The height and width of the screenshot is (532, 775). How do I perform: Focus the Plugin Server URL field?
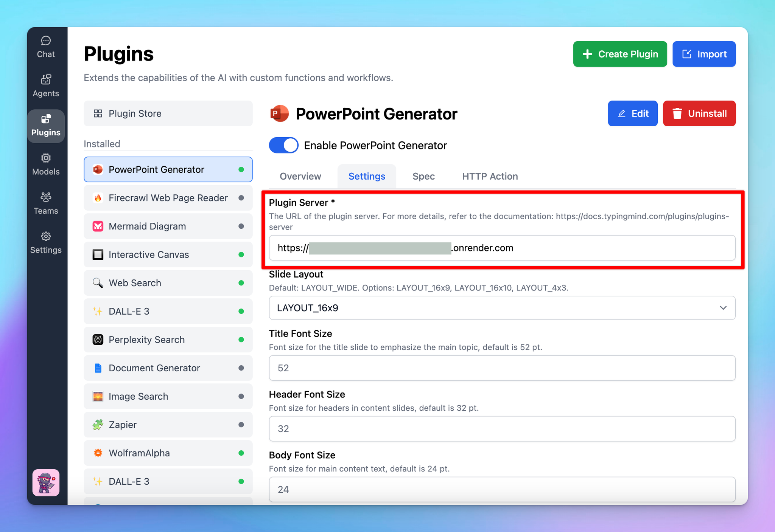tap(502, 248)
